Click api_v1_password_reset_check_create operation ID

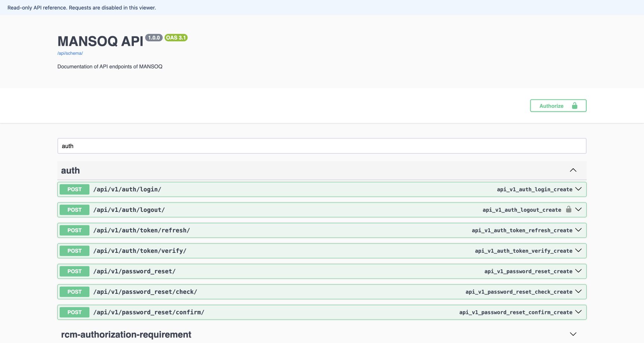[519, 292]
